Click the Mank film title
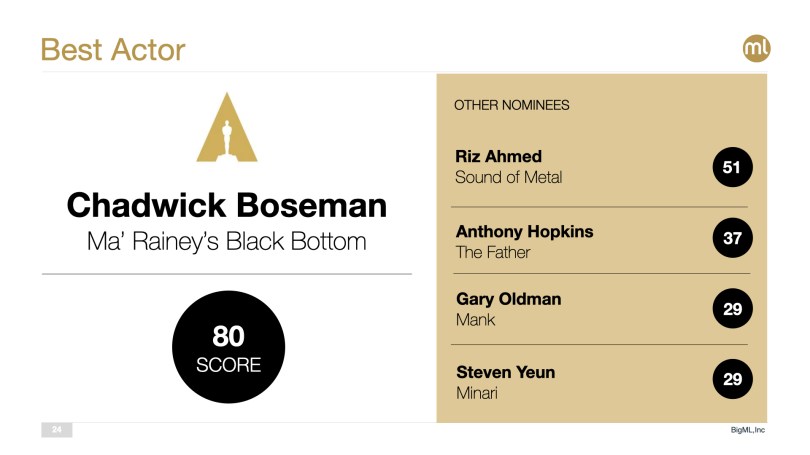 (x=475, y=321)
